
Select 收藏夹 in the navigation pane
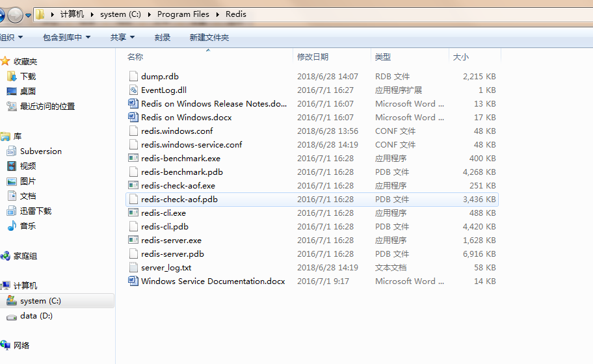point(25,62)
